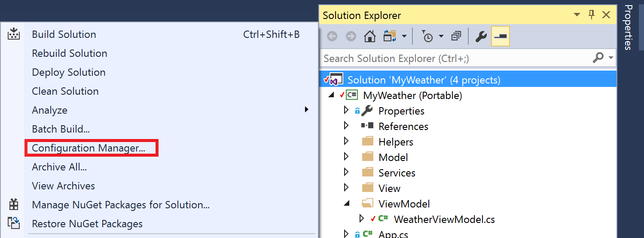Open Configuration Manager menu item
Screen dimensions: 644x238
89,148
